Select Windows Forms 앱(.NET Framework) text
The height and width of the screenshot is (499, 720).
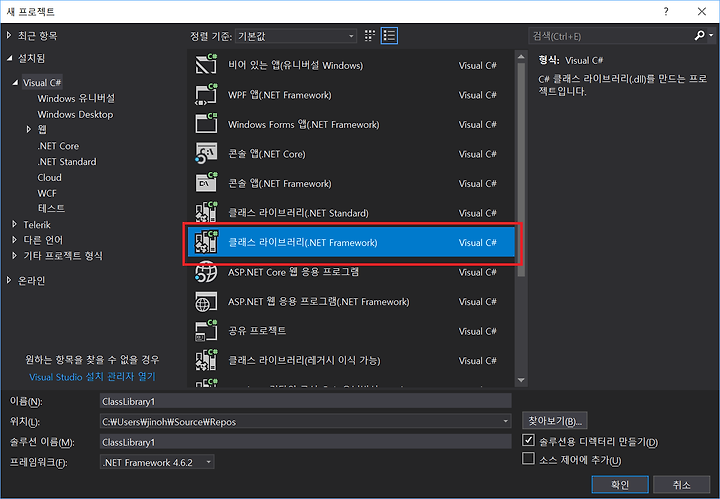pos(304,124)
